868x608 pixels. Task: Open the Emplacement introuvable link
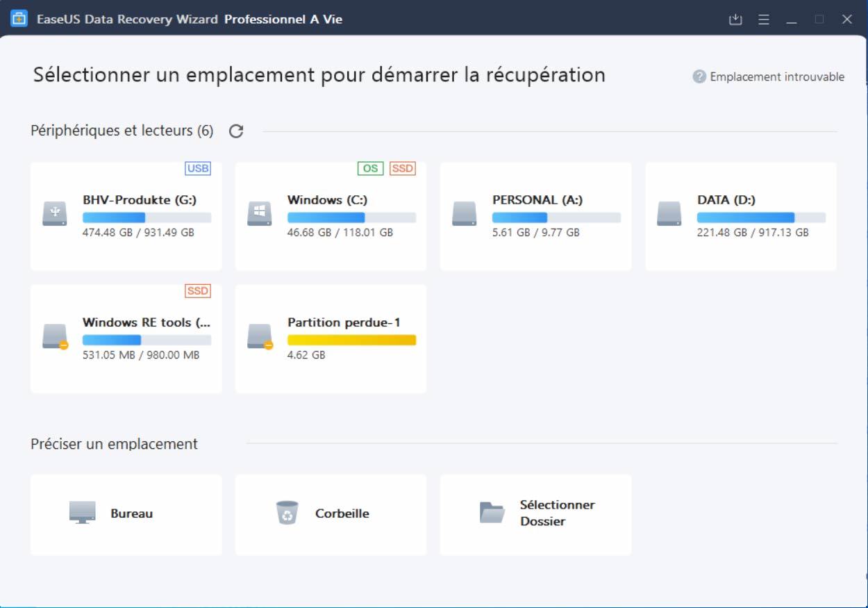point(777,76)
